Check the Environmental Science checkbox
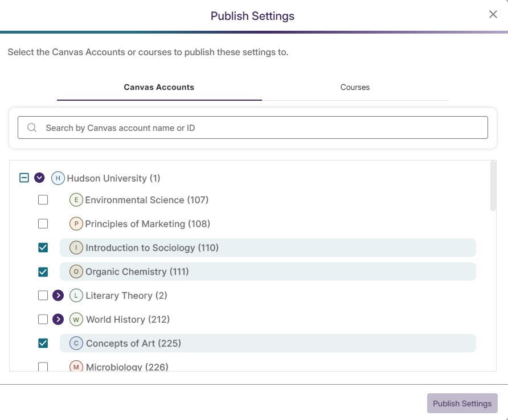 pos(43,200)
